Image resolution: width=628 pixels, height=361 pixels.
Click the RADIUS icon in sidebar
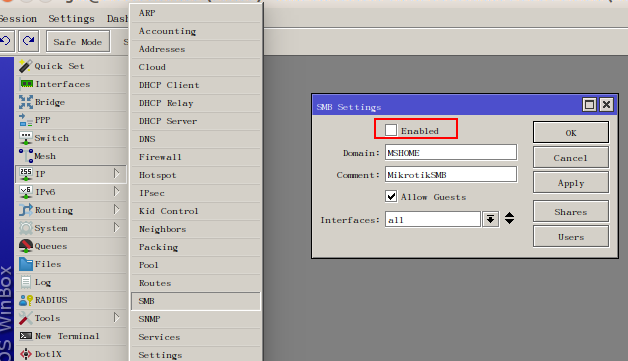pos(26,300)
